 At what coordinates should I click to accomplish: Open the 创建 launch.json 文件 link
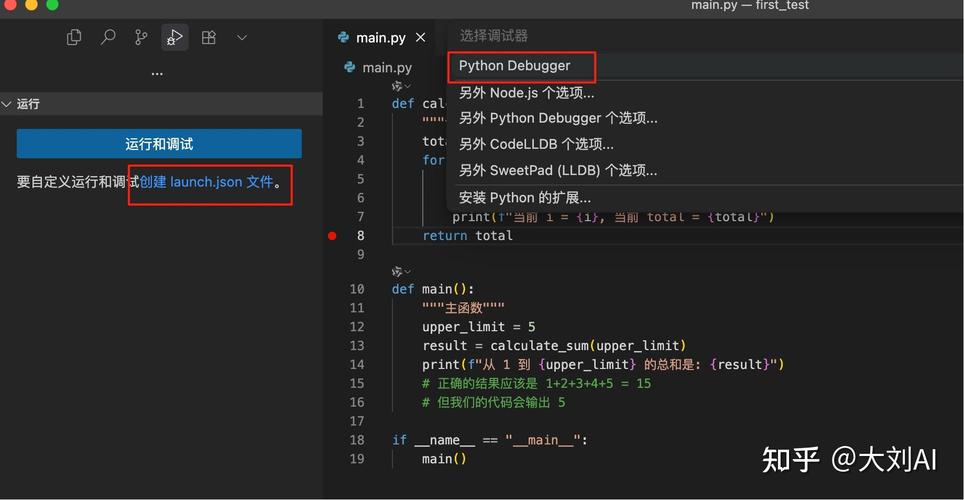(206, 182)
